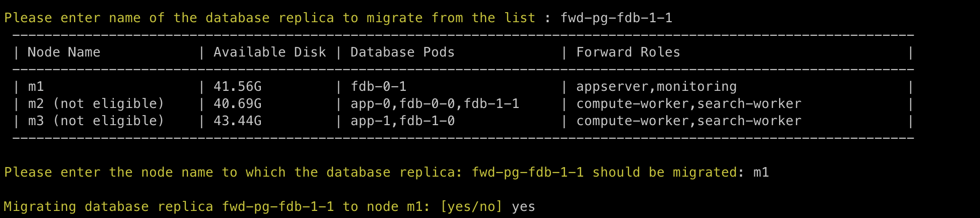Click the m2 (not eligible) node entry
This screenshot has height=218, width=980.
(96, 104)
